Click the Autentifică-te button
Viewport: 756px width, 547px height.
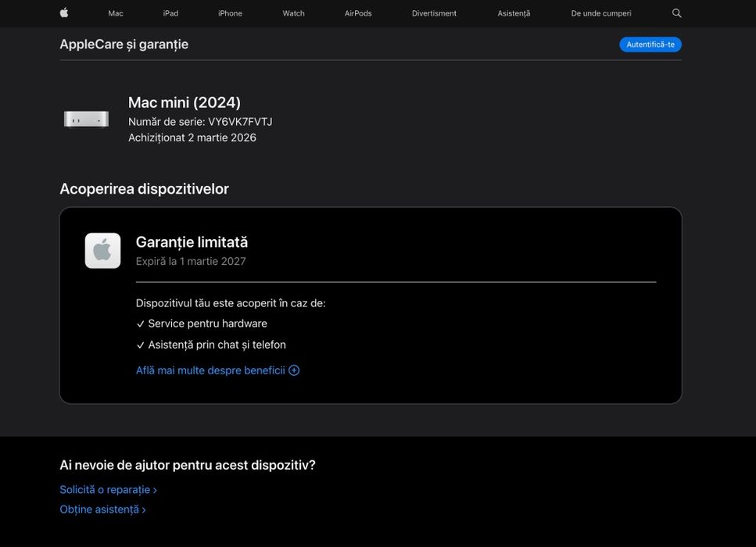[x=650, y=45]
